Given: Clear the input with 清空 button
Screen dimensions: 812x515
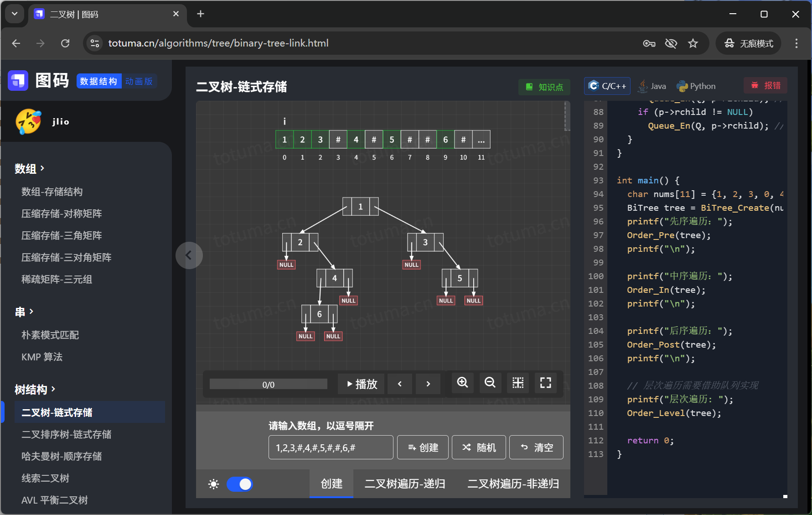Looking at the screenshot, I should click(537, 447).
